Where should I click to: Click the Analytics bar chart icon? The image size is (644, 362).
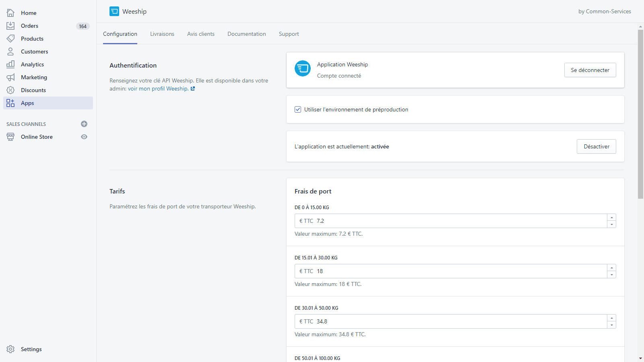(x=10, y=64)
